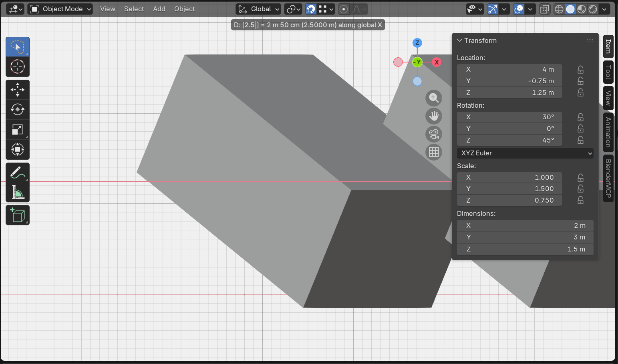The image size is (618, 364).
Task: Open the editor type menu icon
Action: point(15,9)
